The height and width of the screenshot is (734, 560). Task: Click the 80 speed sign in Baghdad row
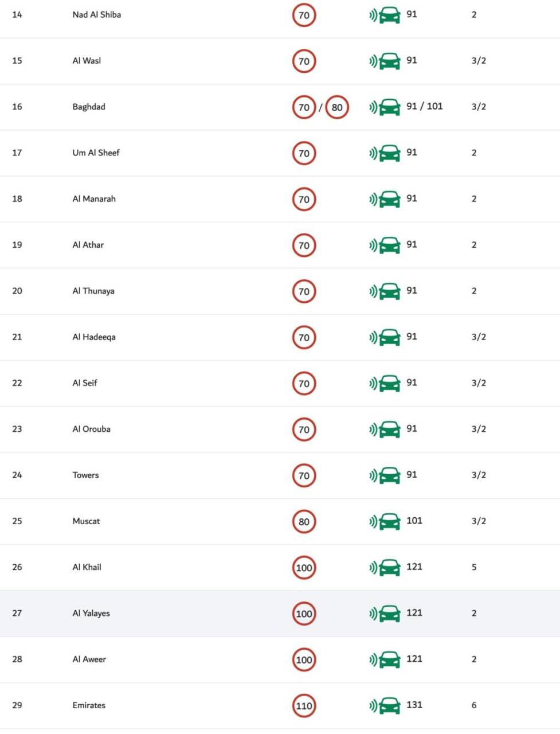[337, 107]
